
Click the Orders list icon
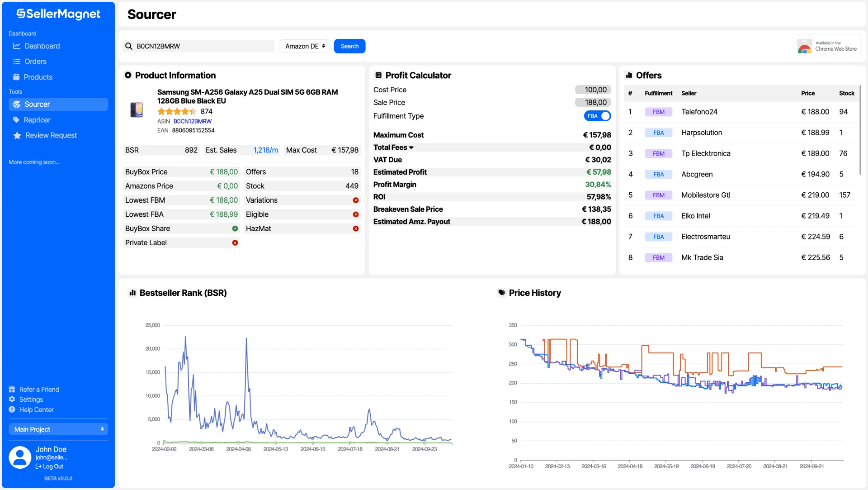(x=17, y=62)
